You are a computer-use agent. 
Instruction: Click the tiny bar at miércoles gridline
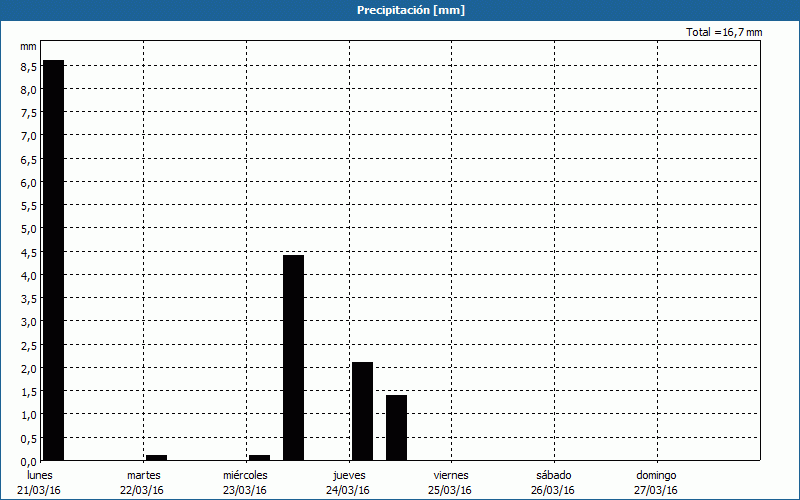pos(259,458)
